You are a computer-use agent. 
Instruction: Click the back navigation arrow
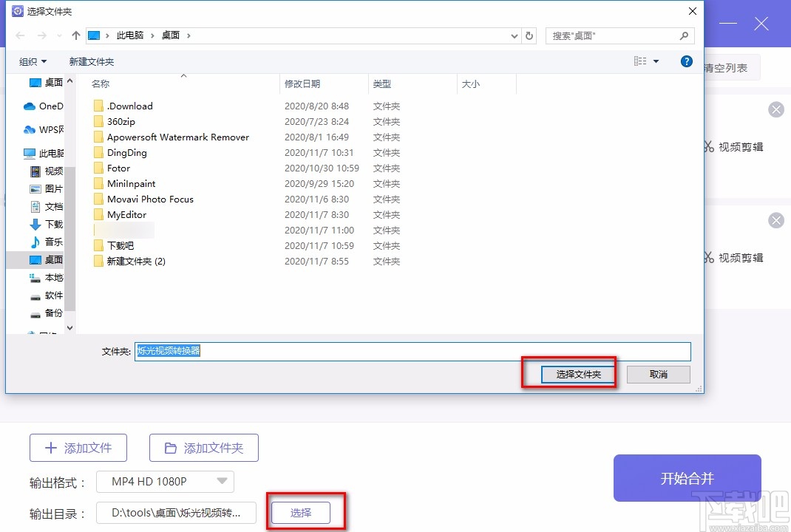(20, 35)
